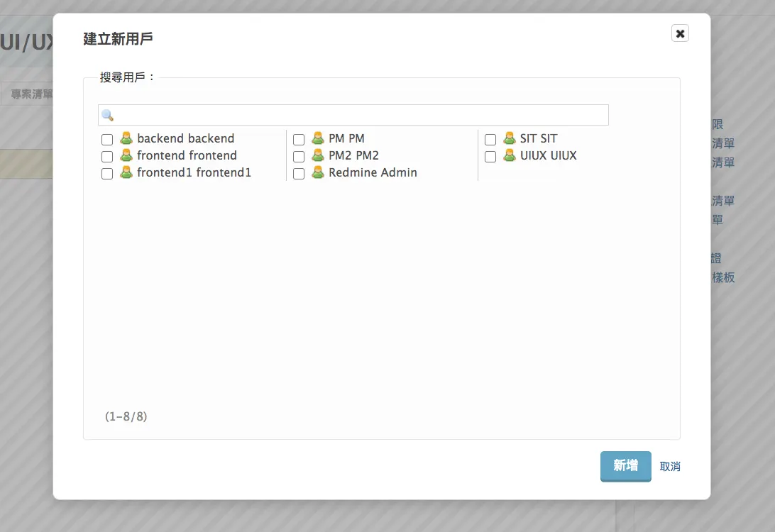Click the 'PM PM' user name

click(x=346, y=138)
